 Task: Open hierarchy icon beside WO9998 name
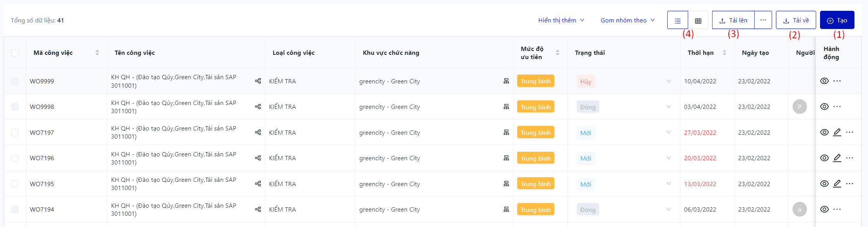coord(258,107)
